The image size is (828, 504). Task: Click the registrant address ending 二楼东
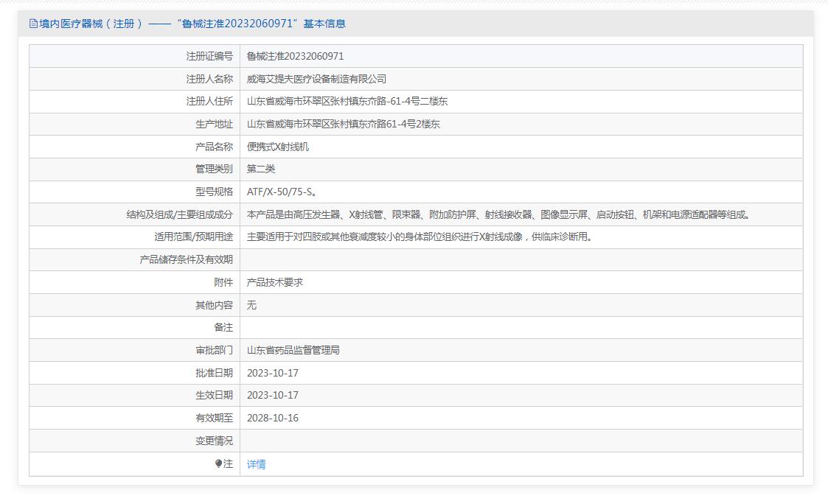[347, 102]
